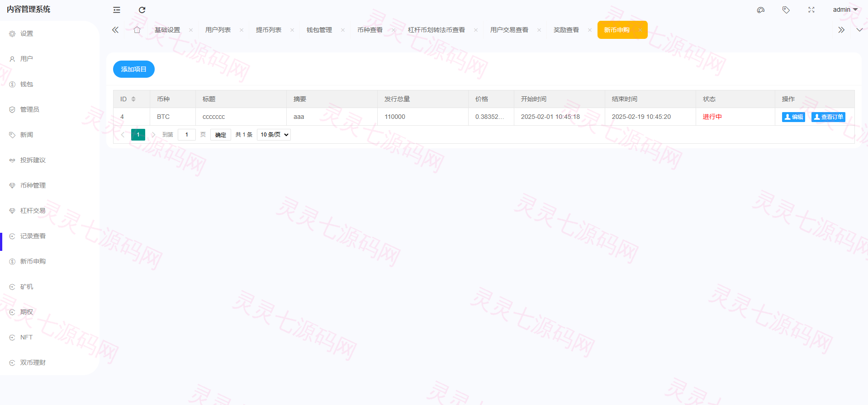Confirm page jump with 确定 button
The width and height of the screenshot is (868, 405).
[221, 135]
